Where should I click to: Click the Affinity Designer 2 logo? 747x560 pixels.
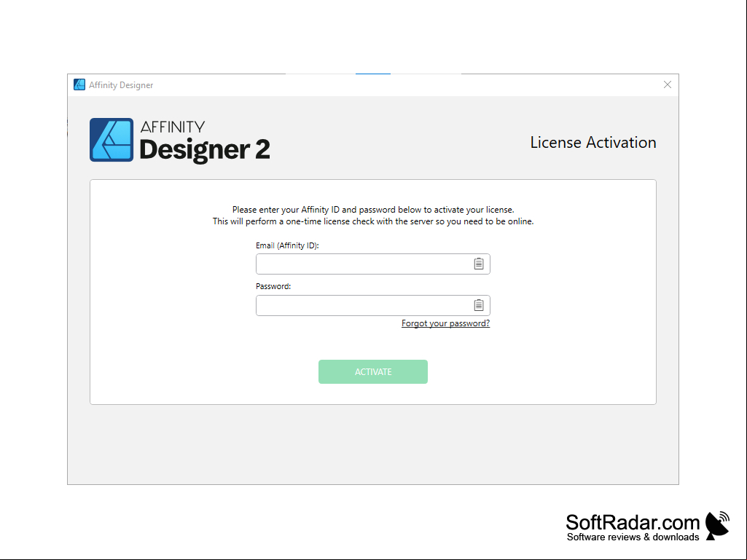click(180, 141)
